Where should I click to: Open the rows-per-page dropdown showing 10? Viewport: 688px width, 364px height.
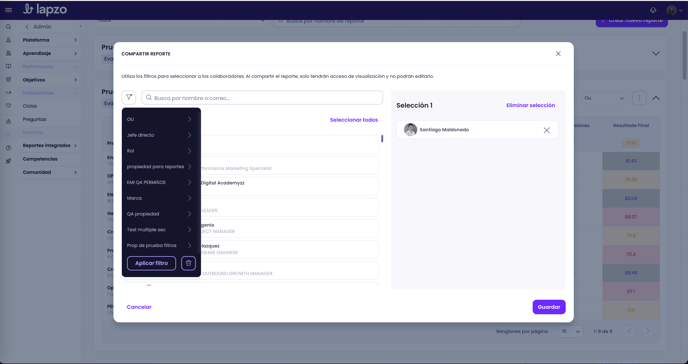click(571, 331)
